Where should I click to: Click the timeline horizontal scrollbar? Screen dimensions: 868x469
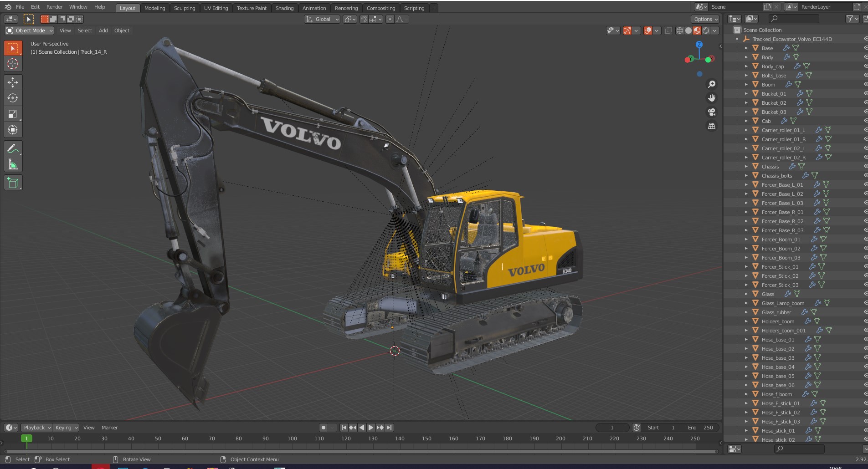360,451
